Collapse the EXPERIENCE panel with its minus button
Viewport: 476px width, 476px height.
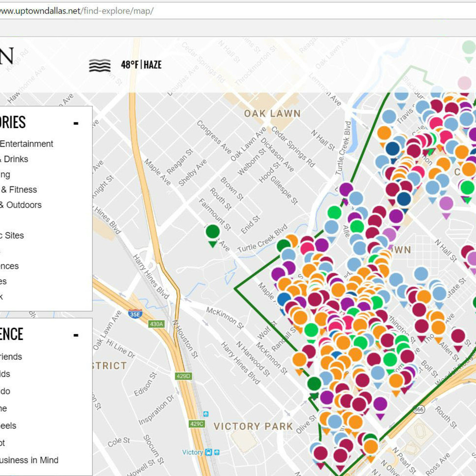76,335
